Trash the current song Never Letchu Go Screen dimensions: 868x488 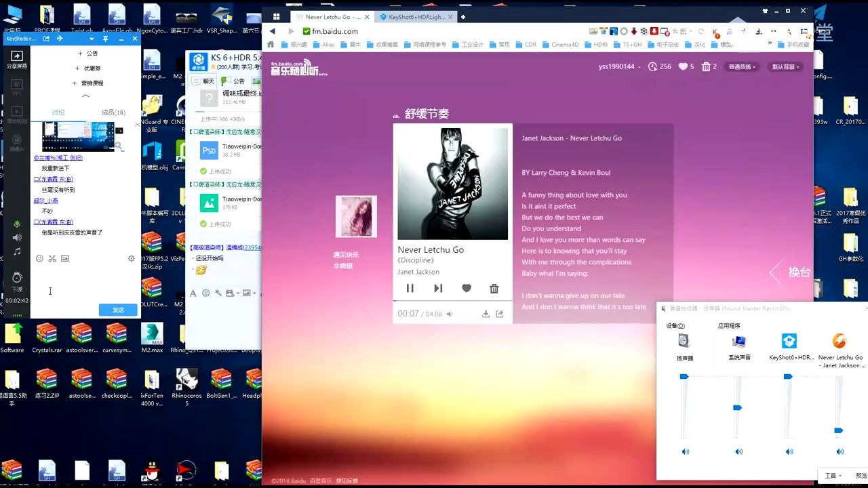pyautogui.click(x=494, y=289)
